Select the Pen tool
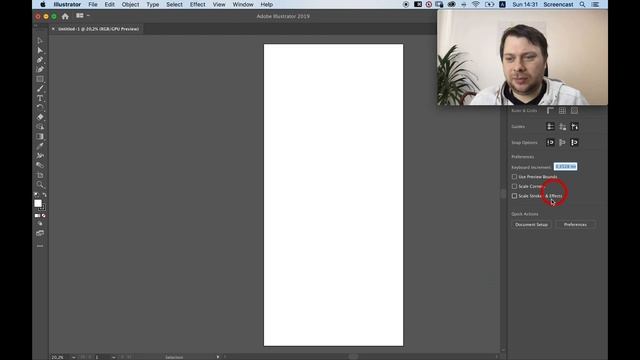Image resolution: width=640 pixels, height=360 pixels. click(x=40, y=60)
